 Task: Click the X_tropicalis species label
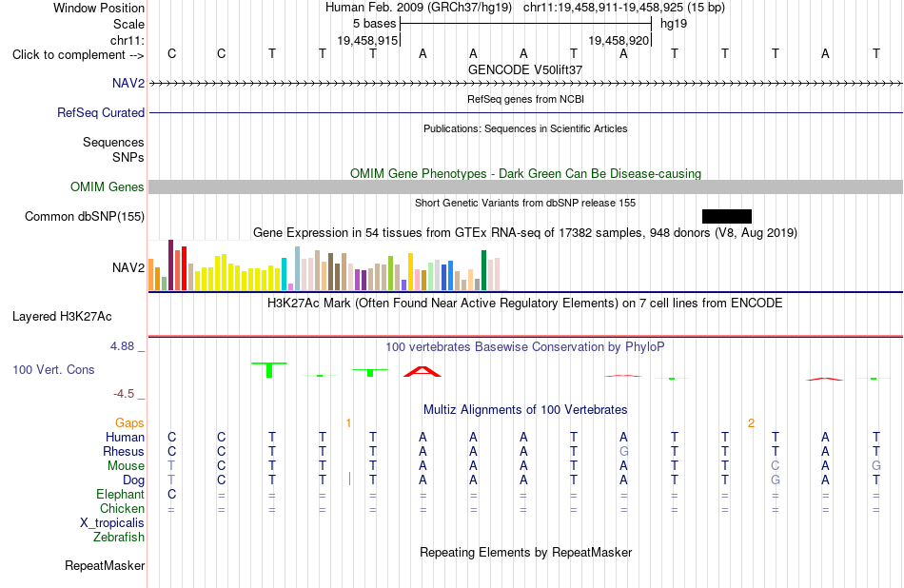[x=112, y=523]
